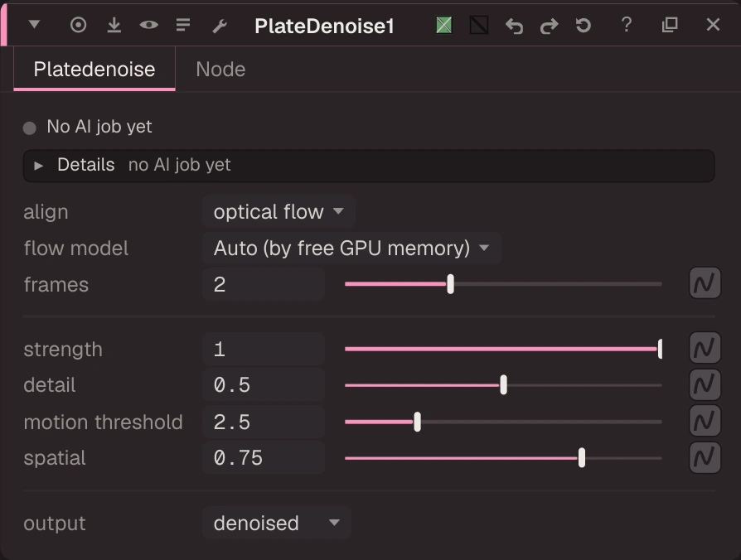Click the PlateDenoise1 node name field

[x=324, y=26]
